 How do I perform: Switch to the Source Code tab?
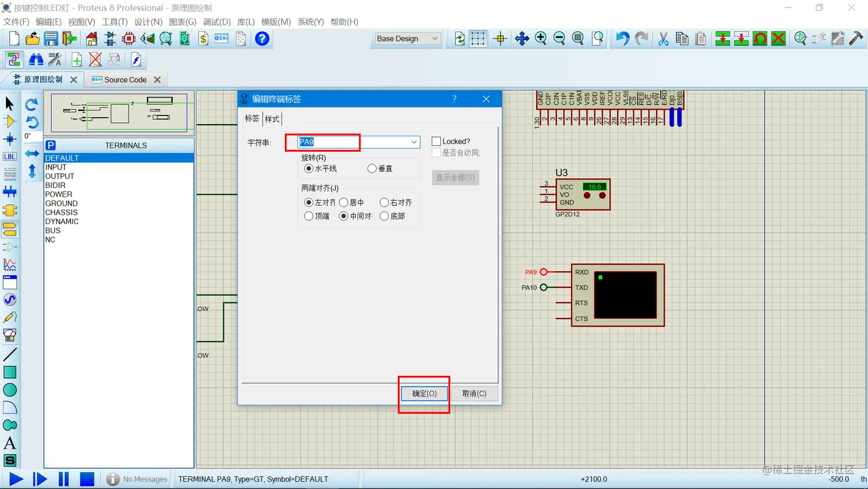click(125, 80)
